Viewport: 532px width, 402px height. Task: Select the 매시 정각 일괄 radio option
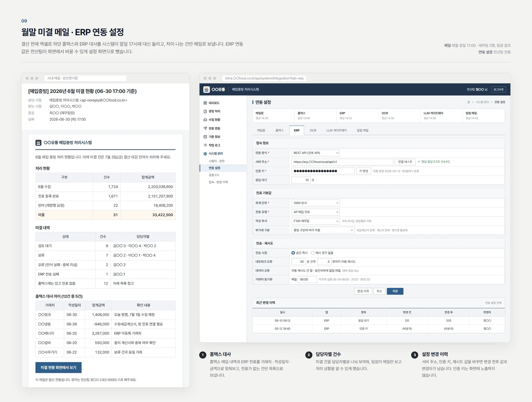(x=313, y=253)
